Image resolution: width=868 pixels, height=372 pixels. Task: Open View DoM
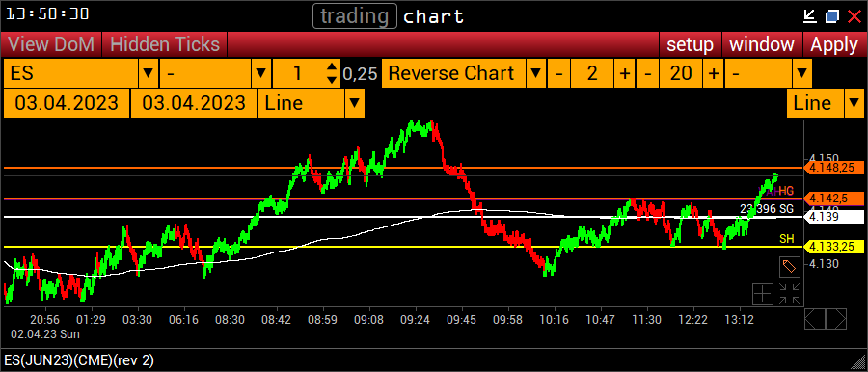pyautogui.click(x=51, y=44)
